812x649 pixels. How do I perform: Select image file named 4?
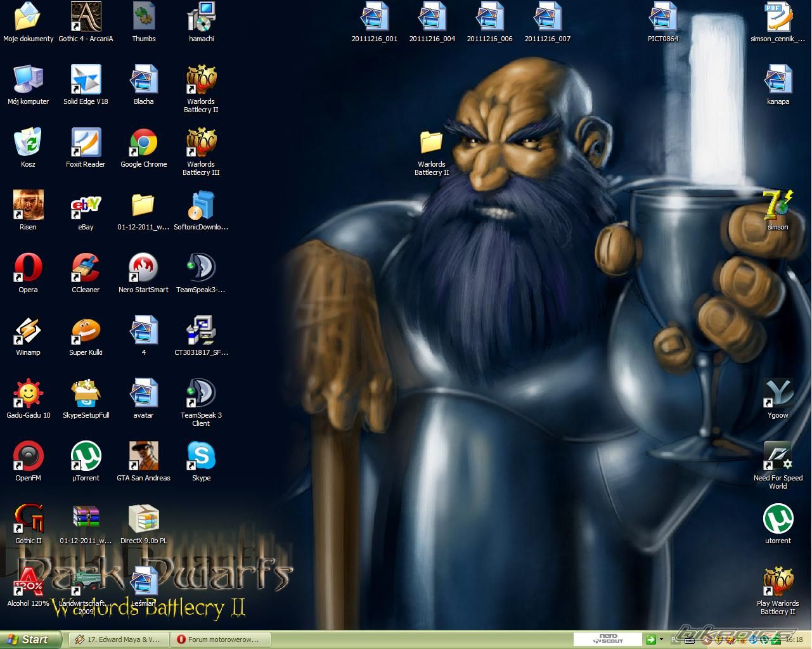(144, 331)
